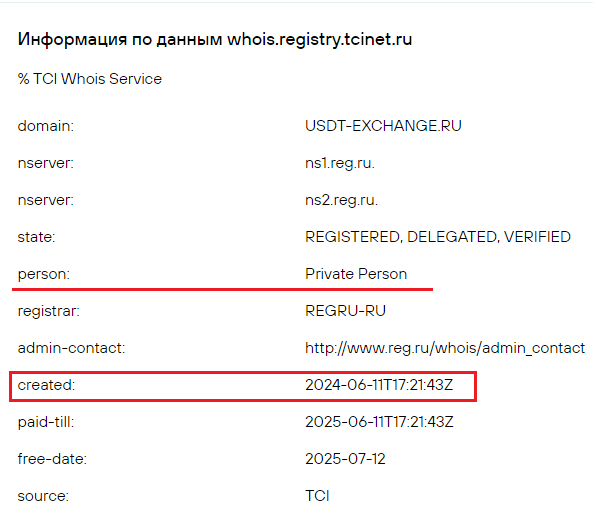Click the ns2.reg.ru. nameserver value
This screenshot has width=598, height=520.
[x=341, y=200]
